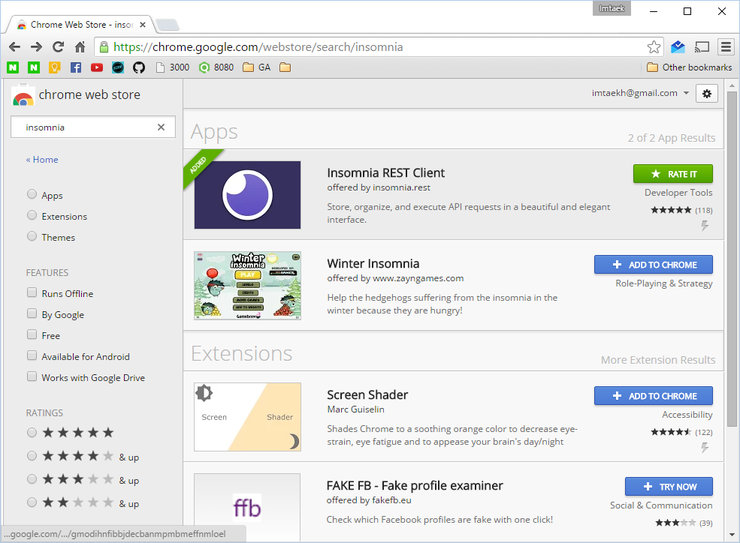Open the YouTube bookmark icon
Screen dimensions: 740x543
pyautogui.click(x=97, y=67)
